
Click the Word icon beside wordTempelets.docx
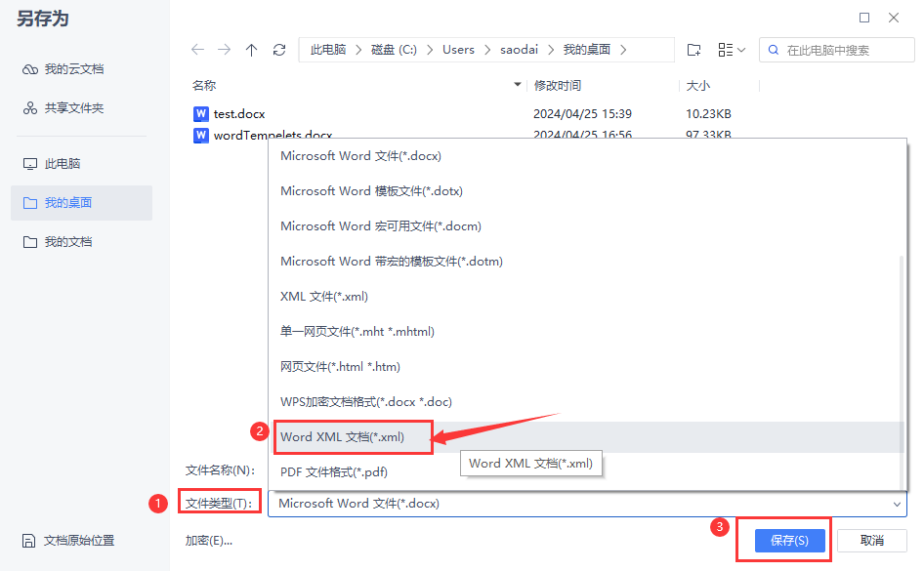coord(201,135)
